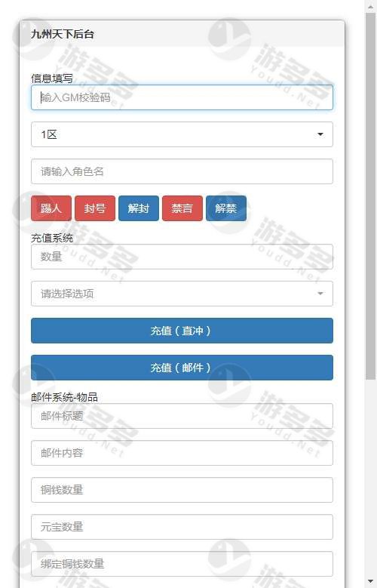
Task: Click the red 踢人 button
Action: tap(51, 208)
